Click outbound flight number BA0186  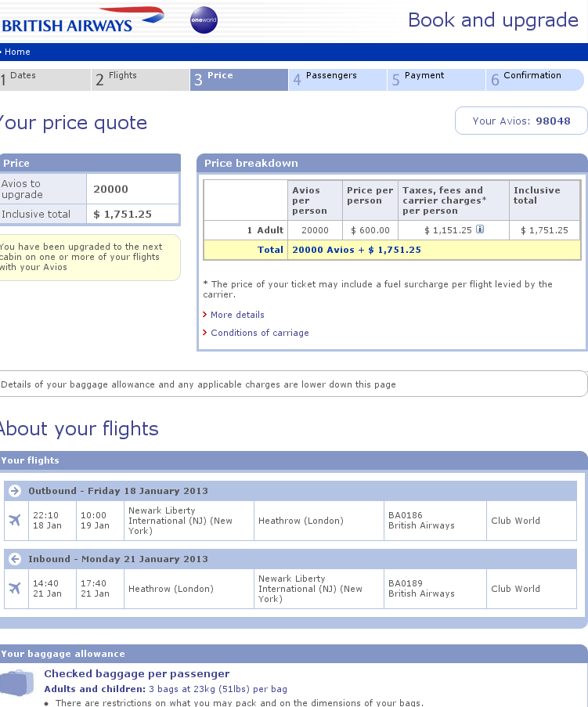point(406,515)
